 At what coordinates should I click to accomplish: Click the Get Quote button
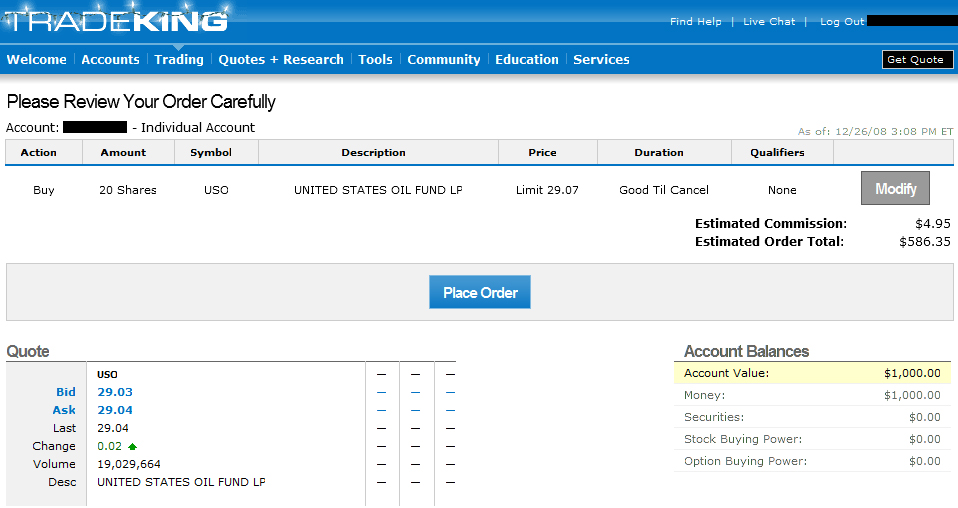[917, 59]
